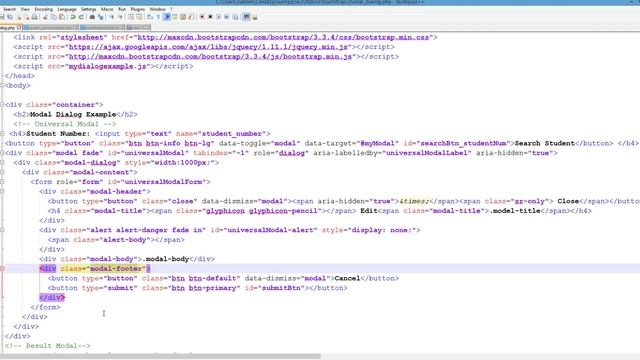
Task: Collapse the modal-content div fold marker
Action: [x=2, y=172]
